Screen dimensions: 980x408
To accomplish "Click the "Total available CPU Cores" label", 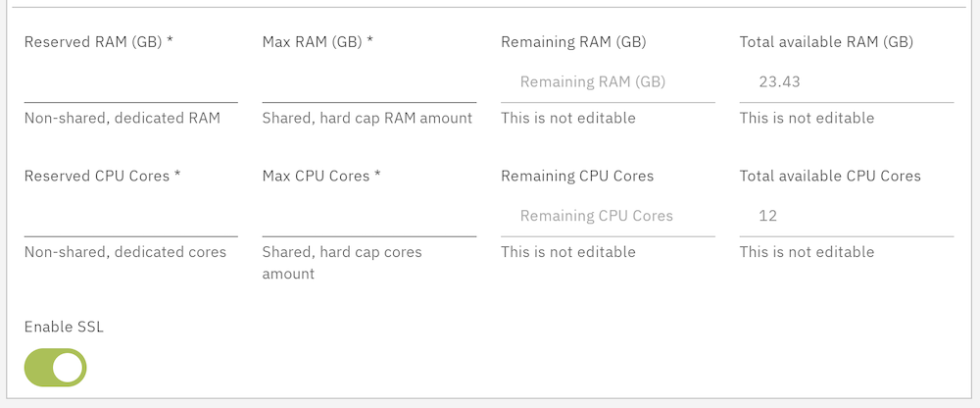I will 830,177.
